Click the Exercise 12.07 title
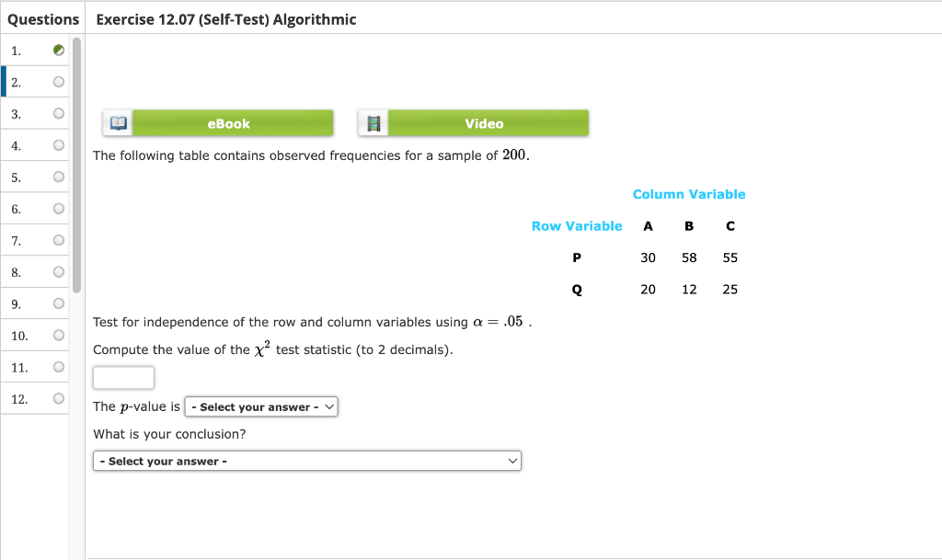 (225, 18)
